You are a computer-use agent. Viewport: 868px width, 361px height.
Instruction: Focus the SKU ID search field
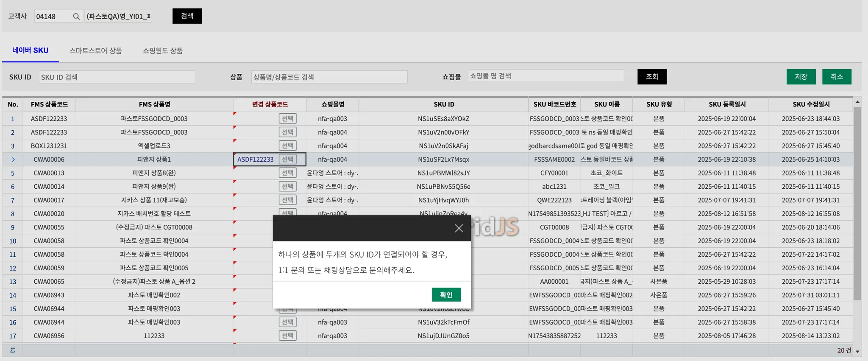coord(117,77)
